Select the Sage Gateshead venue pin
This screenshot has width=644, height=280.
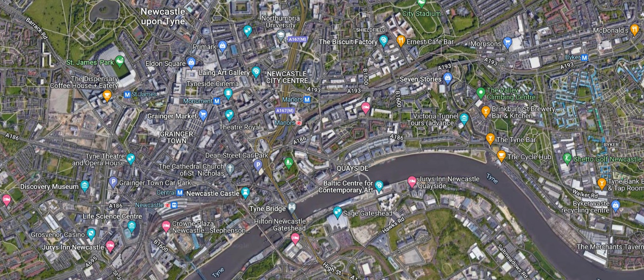[x=337, y=212]
